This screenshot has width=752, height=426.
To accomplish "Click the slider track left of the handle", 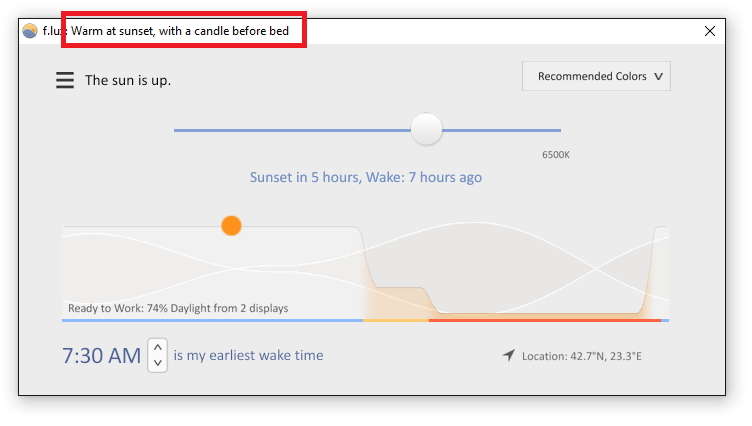I will click(x=292, y=130).
